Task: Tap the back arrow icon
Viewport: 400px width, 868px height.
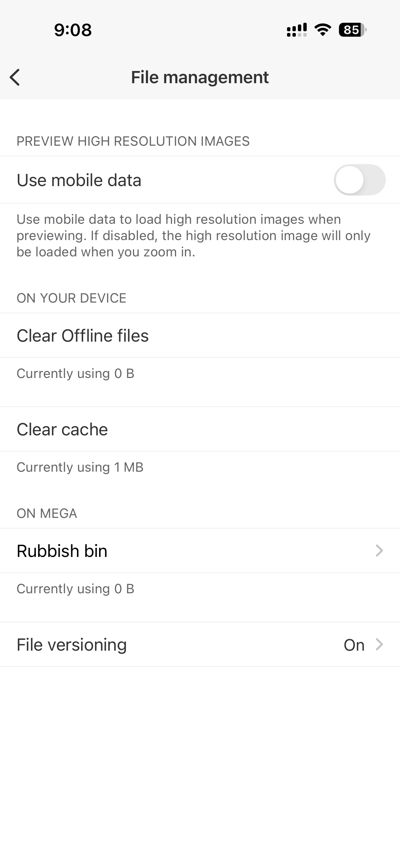Action: tap(15, 77)
